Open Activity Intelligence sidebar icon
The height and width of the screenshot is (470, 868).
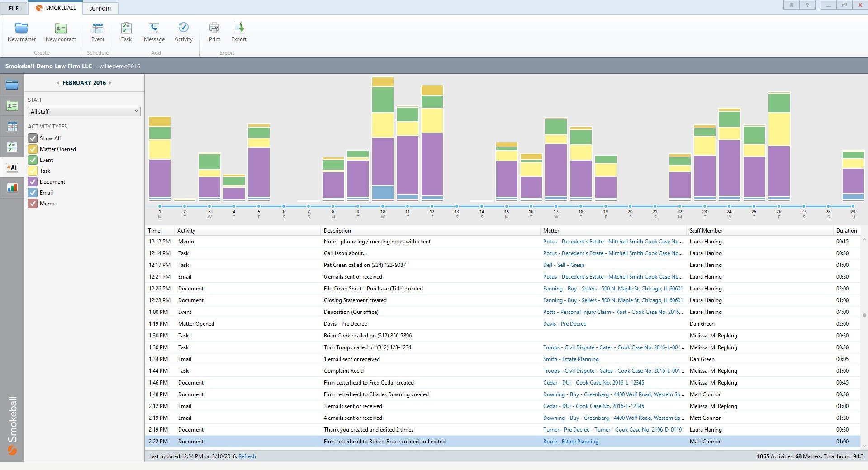coord(12,167)
